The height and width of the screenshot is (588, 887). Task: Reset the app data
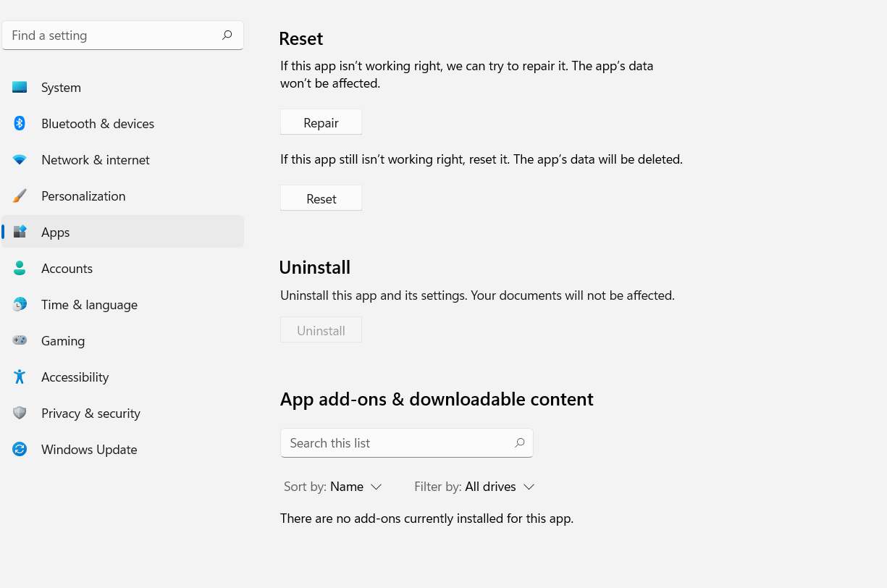[x=321, y=198]
